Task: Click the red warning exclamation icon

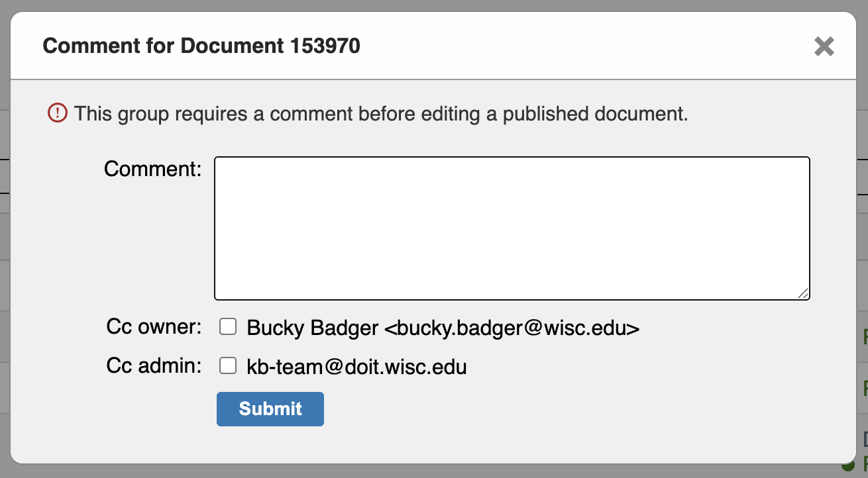Action: tap(58, 113)
